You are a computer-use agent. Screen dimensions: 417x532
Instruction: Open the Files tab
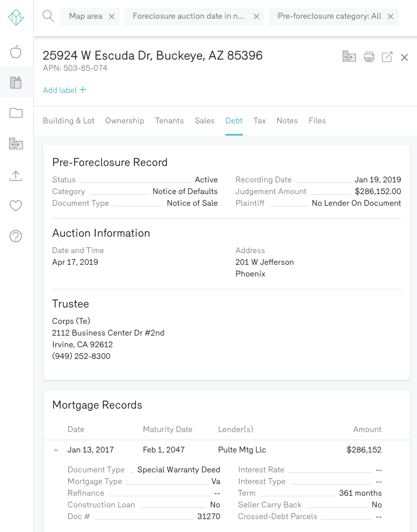317,120
